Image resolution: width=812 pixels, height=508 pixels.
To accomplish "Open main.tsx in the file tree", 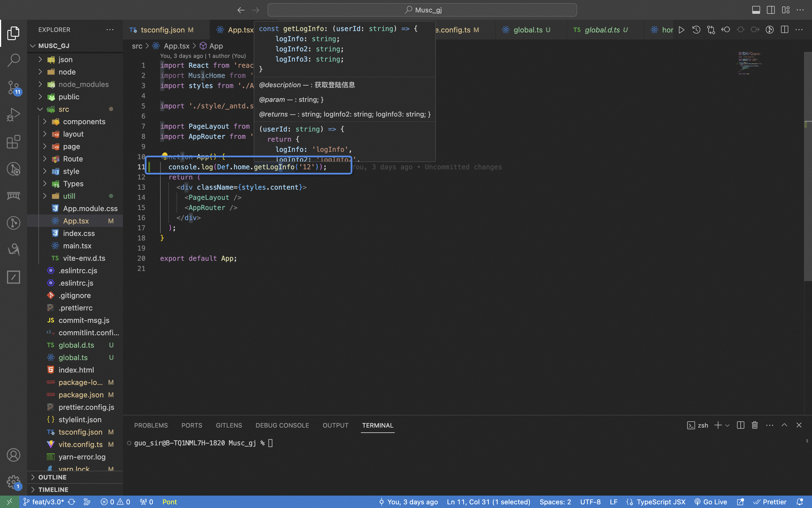I will [x=75, y=246].
